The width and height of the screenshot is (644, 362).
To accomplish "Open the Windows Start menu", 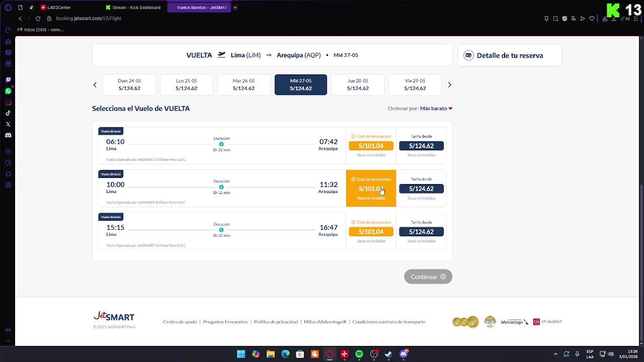I will pos(241,354).
